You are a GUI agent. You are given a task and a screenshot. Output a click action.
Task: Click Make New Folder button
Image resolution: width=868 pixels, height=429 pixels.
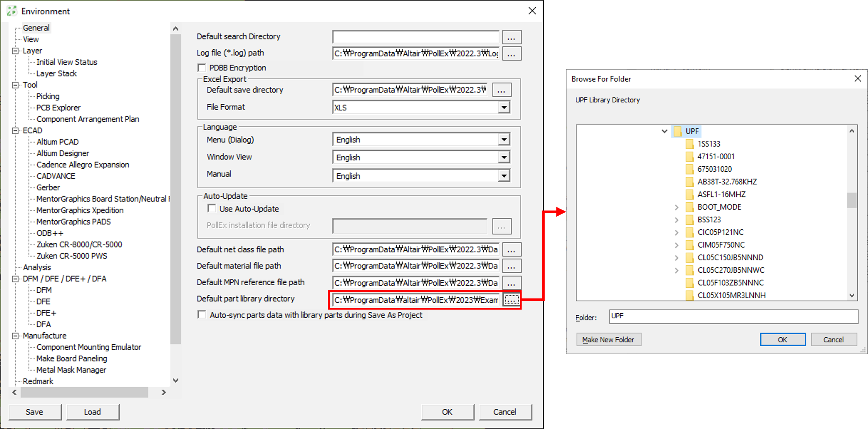coord(608,340)
